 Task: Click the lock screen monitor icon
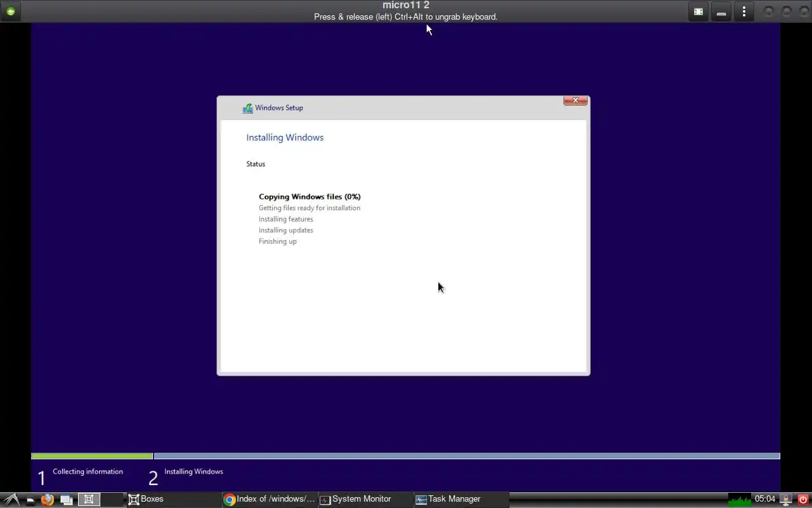786,500
